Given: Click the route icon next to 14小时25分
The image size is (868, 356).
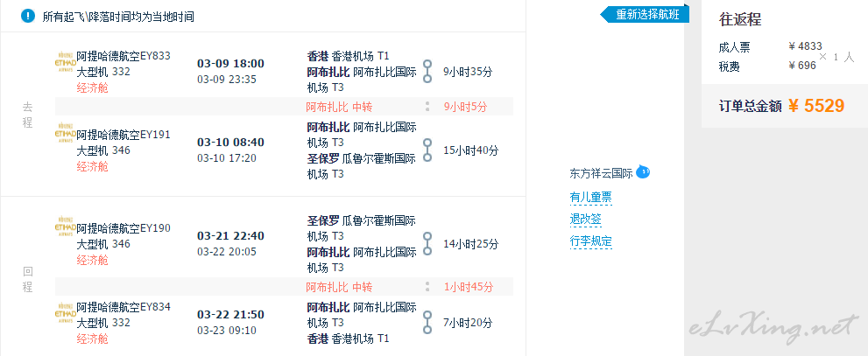Looking at the screenshot, I should point(427,244).
